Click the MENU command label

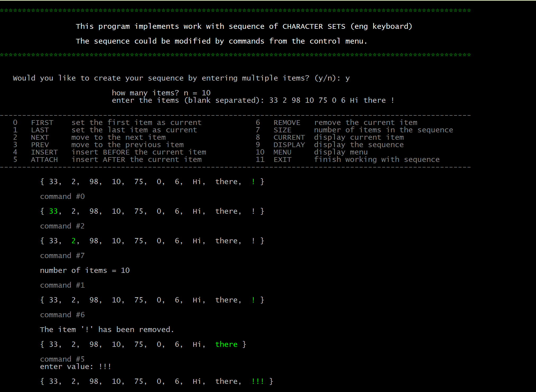[x=282, y=152]
